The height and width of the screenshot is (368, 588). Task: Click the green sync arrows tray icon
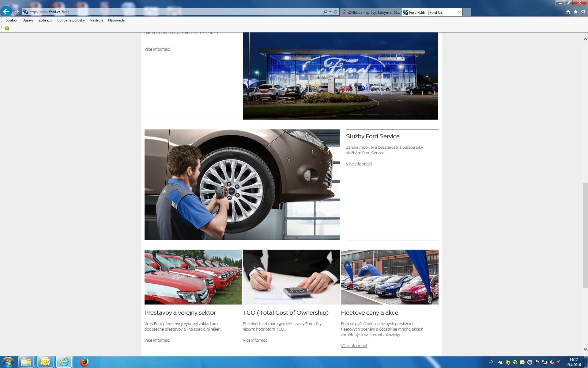(x=515, y=362)
